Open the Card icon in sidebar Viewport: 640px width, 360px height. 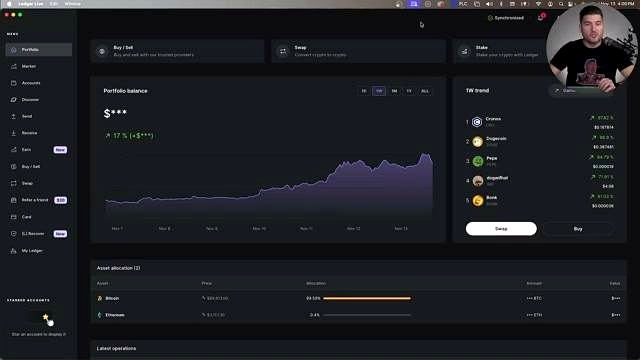pyautogui.click(x=13, y=217)
